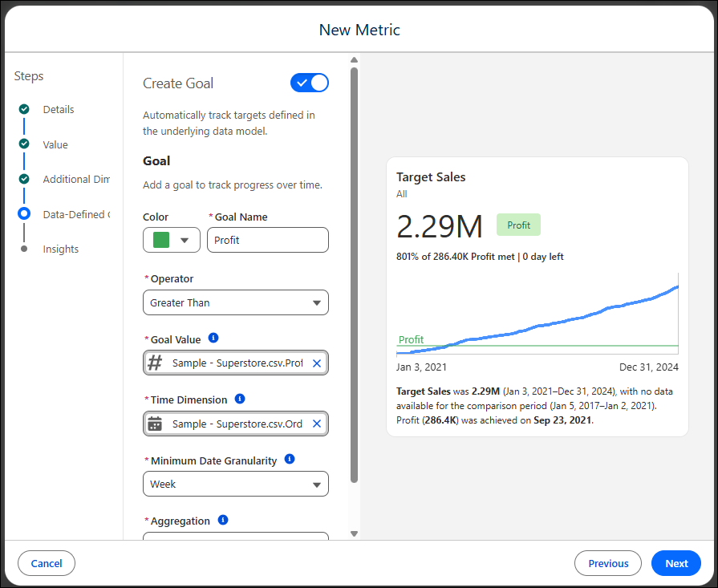718x588 pixels.
Task: Go to the Details step
Action: coord(58,109)
